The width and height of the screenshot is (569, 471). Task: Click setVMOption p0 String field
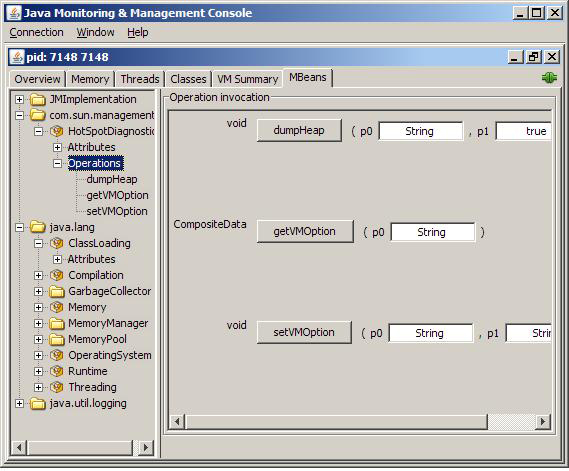click(x=431, y=333)
